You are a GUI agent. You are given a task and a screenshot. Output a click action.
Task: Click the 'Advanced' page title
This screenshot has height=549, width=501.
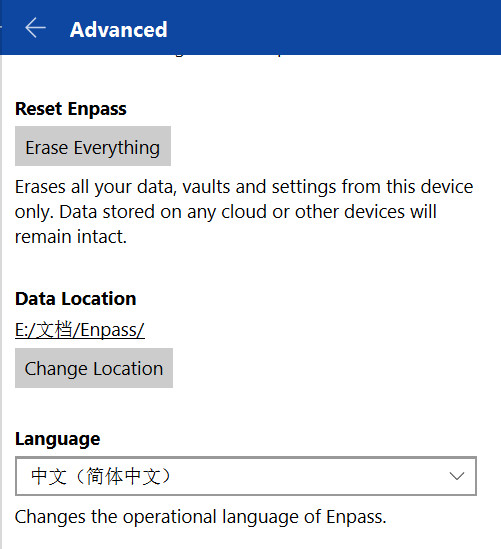(118, 29)
